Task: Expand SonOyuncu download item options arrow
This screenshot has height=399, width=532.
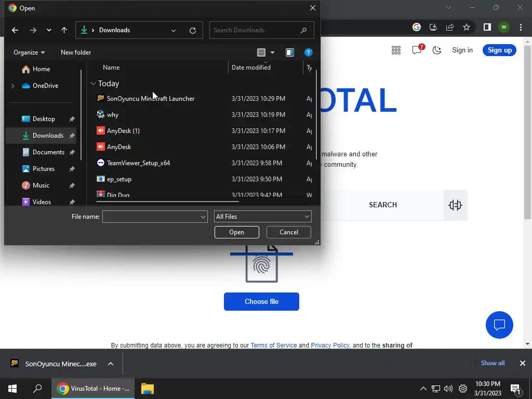Action: tap(111, 364)
